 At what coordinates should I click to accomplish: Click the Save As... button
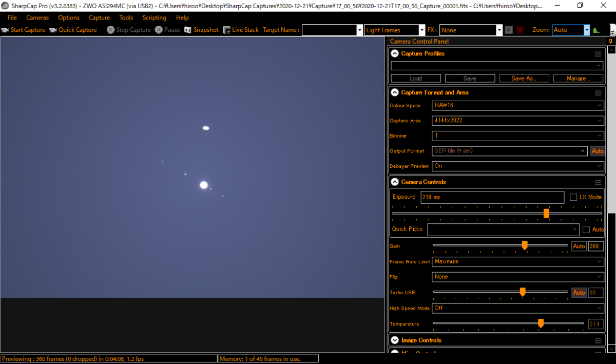pos(524,79)
